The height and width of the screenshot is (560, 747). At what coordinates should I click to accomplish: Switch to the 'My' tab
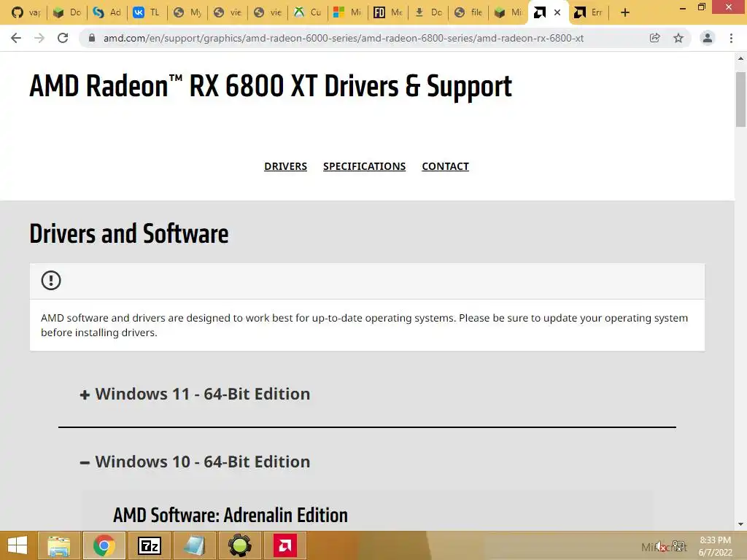[187, 13]
